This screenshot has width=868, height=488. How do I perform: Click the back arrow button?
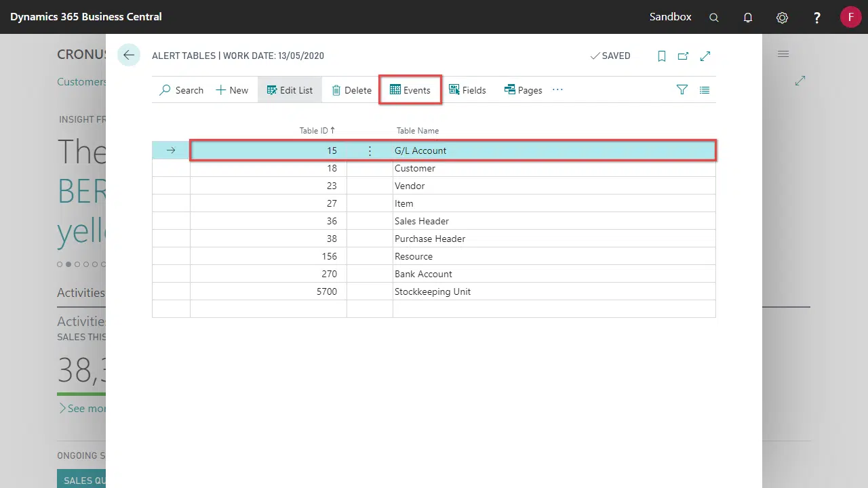click(128, 56)
